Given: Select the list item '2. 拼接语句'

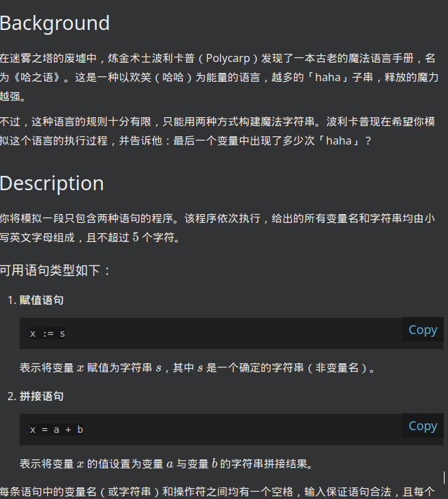Looking at the screenshot, I should tap(35, 396).
